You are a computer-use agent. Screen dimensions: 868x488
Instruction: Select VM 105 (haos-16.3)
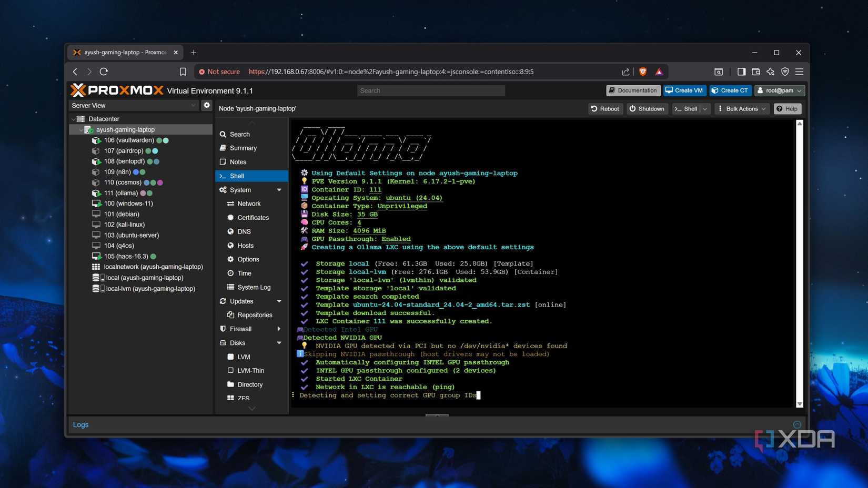click(x=126, y=256)
